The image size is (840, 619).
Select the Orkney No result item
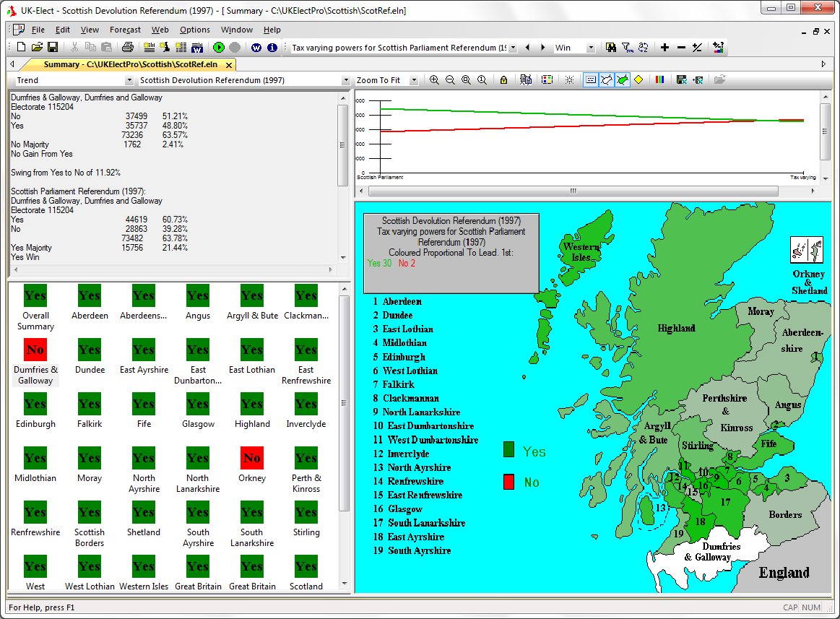pos(252,458)
